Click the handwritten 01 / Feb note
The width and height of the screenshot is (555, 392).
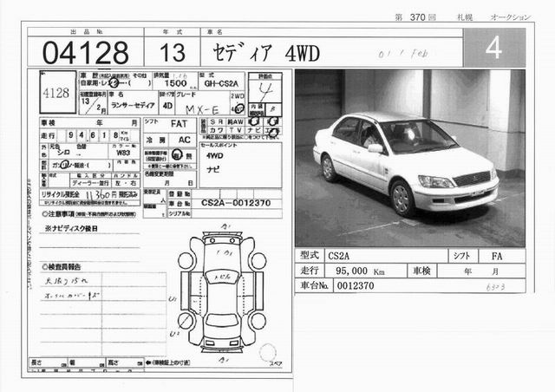click(402, 54)
